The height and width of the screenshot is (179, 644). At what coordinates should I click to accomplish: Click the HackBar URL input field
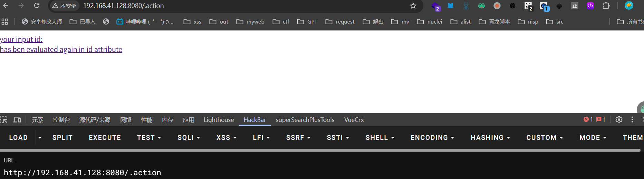[207, 172]
